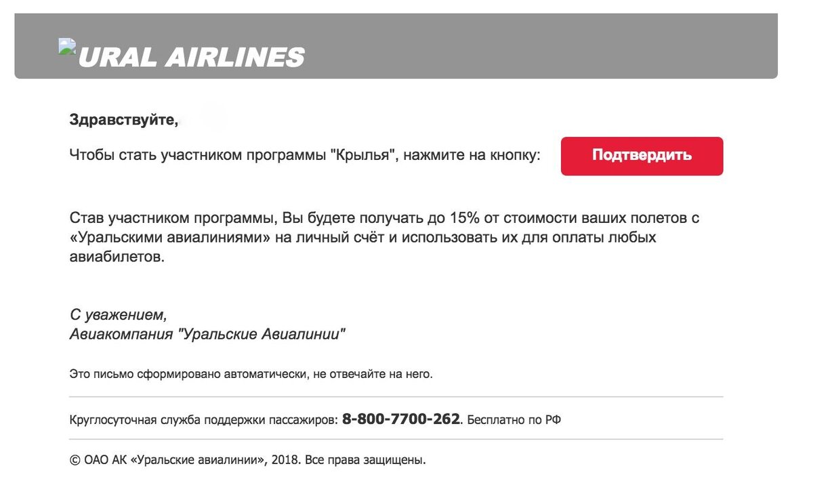813x504 pixels.
Task: Click support phone number 8-800-7700-262
Action: pyautogui.click(x=401, y=419)
